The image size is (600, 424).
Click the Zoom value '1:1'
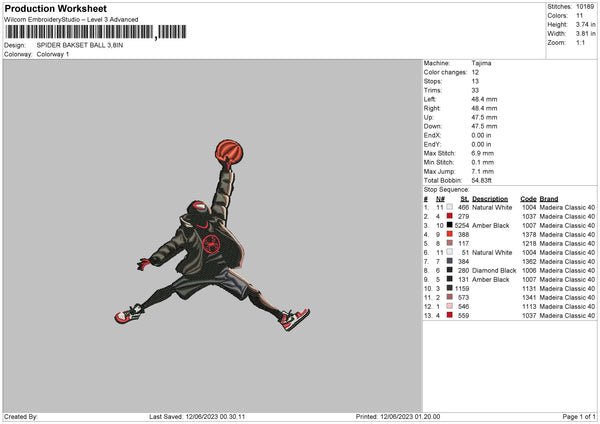click(580, 42)
